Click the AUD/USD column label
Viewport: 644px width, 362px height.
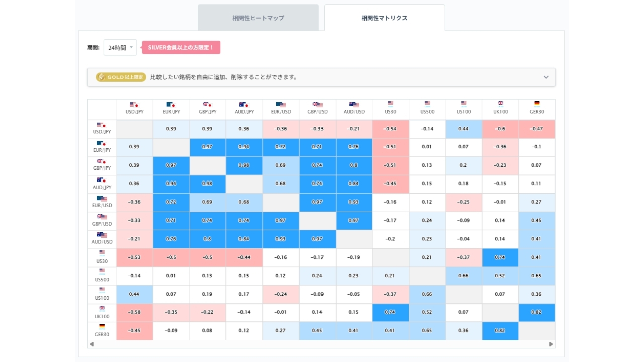[354, 112]
